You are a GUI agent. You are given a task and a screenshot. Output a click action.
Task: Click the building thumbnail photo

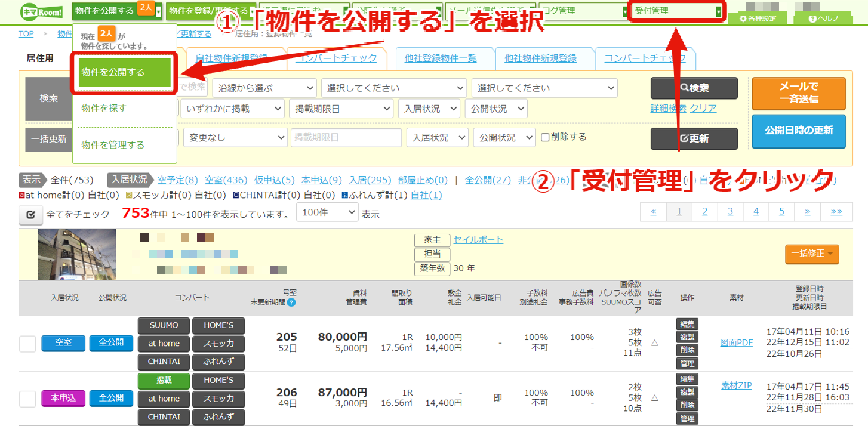point(77,254)
